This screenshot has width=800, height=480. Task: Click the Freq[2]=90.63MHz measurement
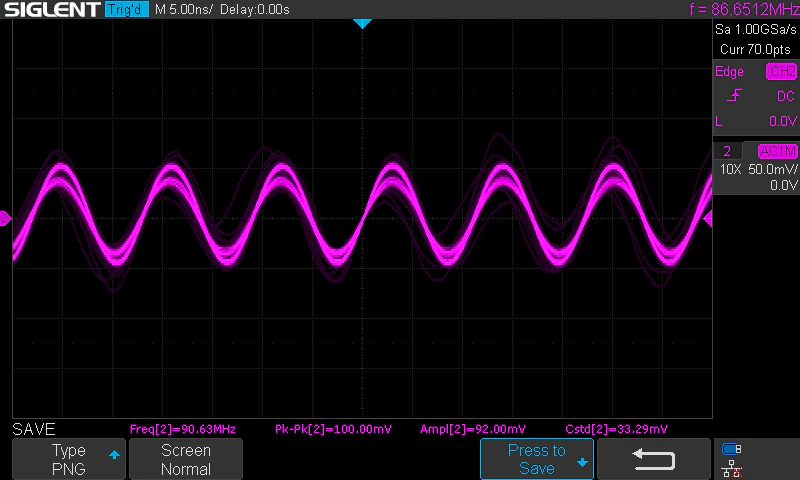pos(183,429)
